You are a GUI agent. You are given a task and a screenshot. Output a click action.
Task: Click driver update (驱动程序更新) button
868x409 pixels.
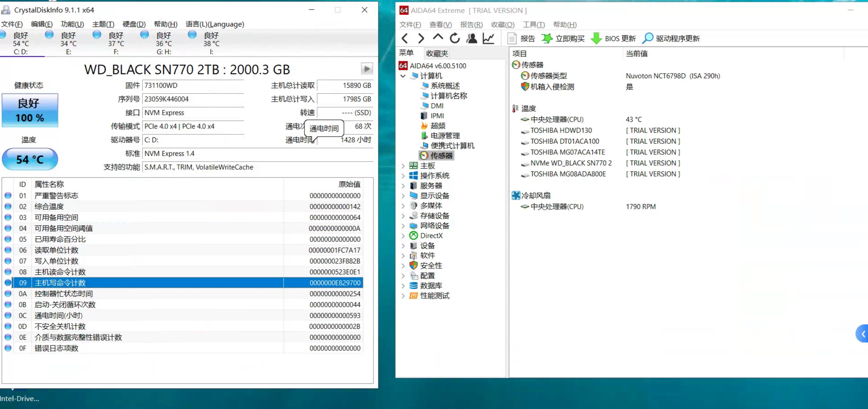click(671, 38)
